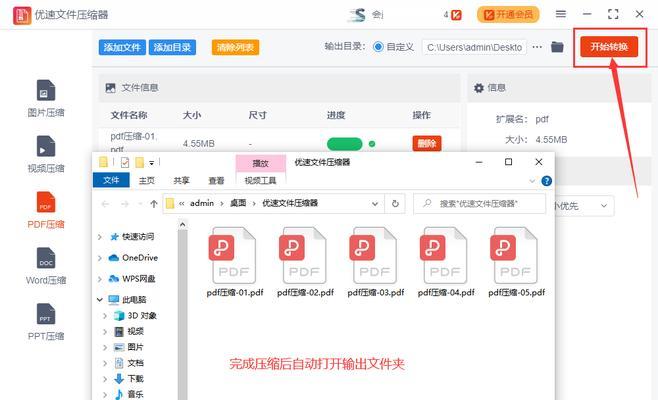The image size is (658, 400).
Task: Click the 优速文件压缩器 app logo
Action: [x=21, y=15]
